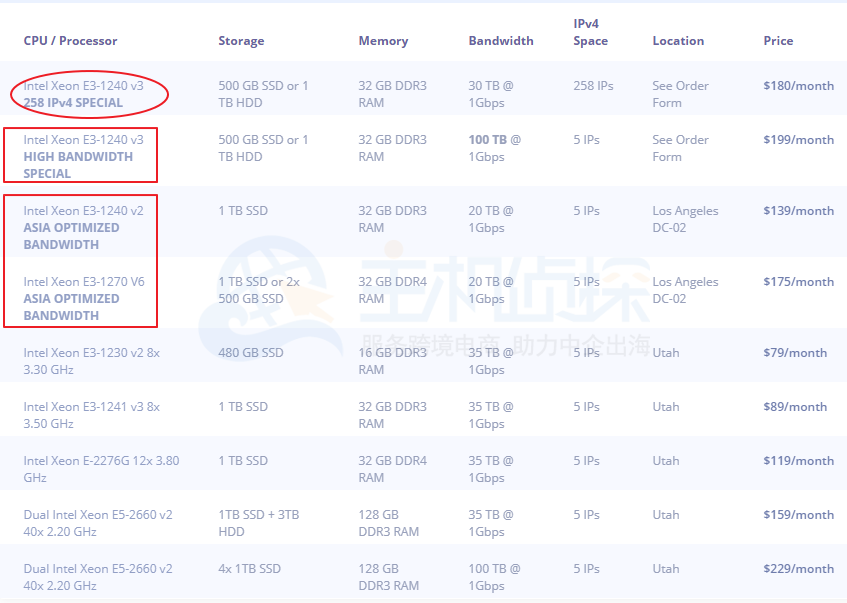This screenshot has height=603, width=847.
Task: Click 32 GB DDR4 RAM in the $119 row
Action: (392, 469)
